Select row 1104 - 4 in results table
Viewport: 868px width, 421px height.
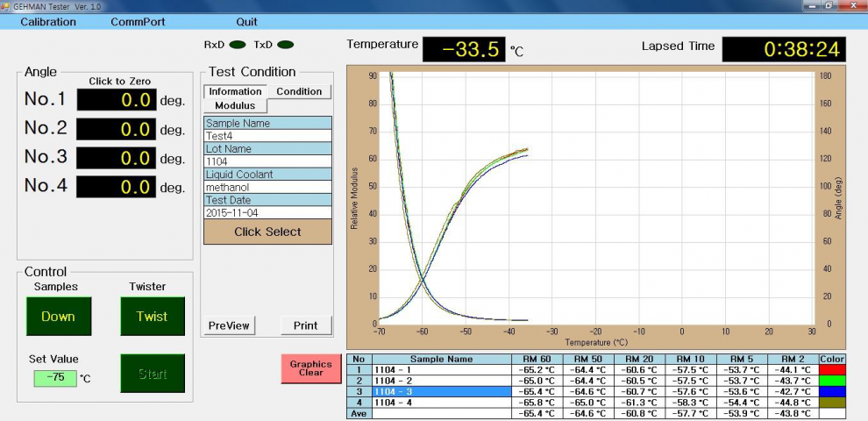(442, 403)
